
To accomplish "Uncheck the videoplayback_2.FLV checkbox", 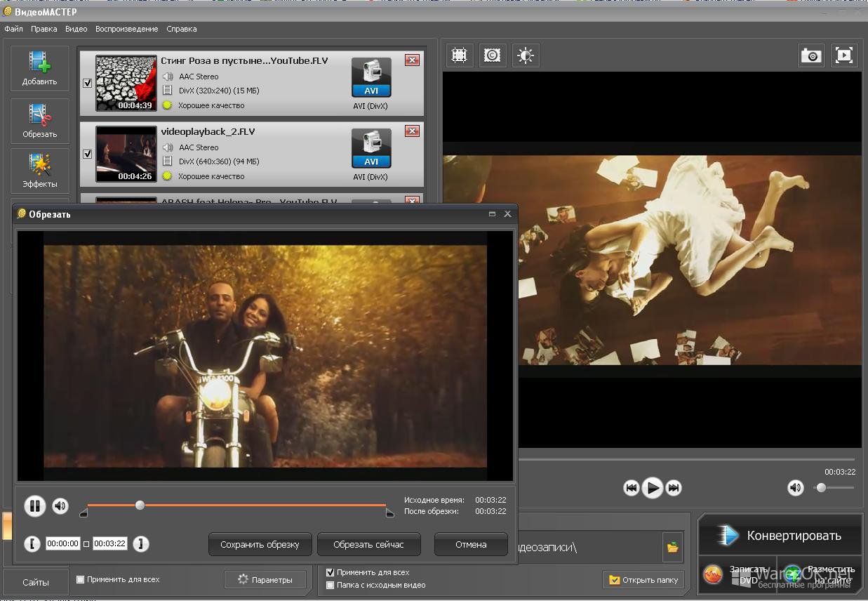I will [88, 154].
